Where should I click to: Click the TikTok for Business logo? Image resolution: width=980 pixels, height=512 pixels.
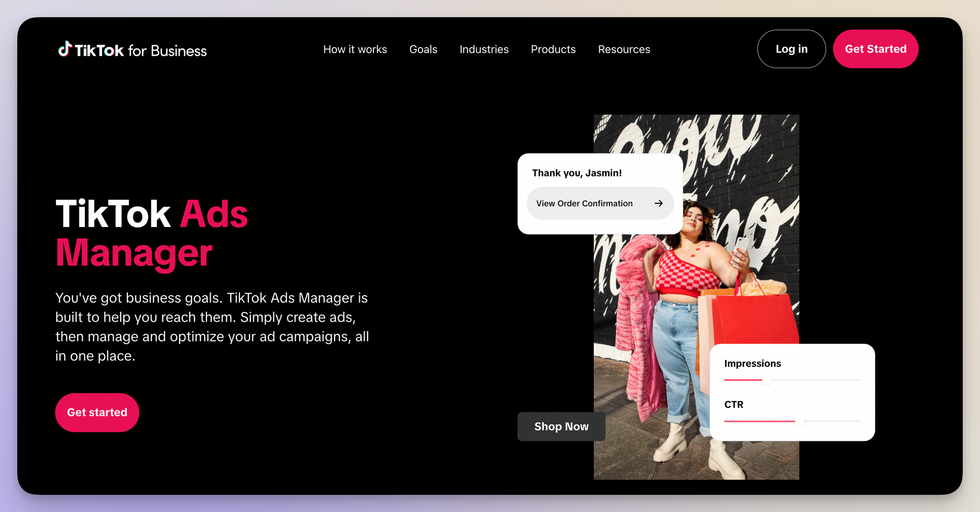coord(132,50)
